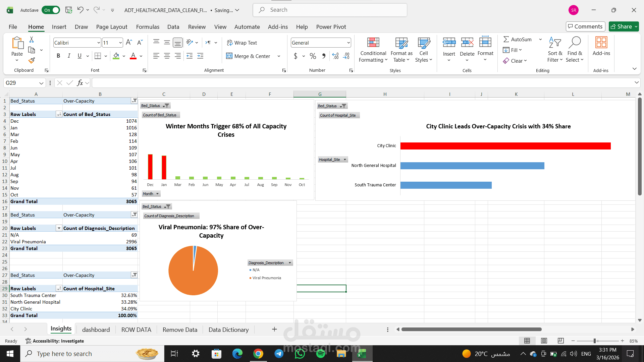Expand the General number format dropdown
The image size is (644, 362).
[348, 43]
